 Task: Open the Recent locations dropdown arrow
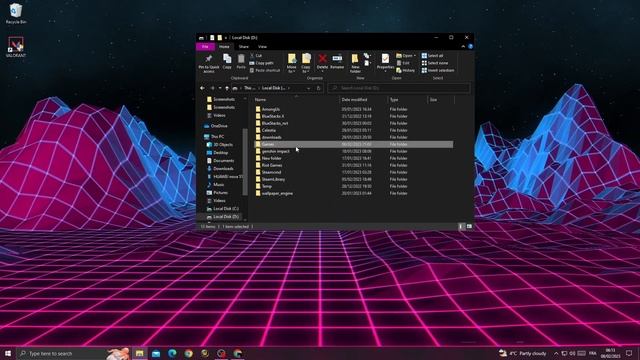220,88
